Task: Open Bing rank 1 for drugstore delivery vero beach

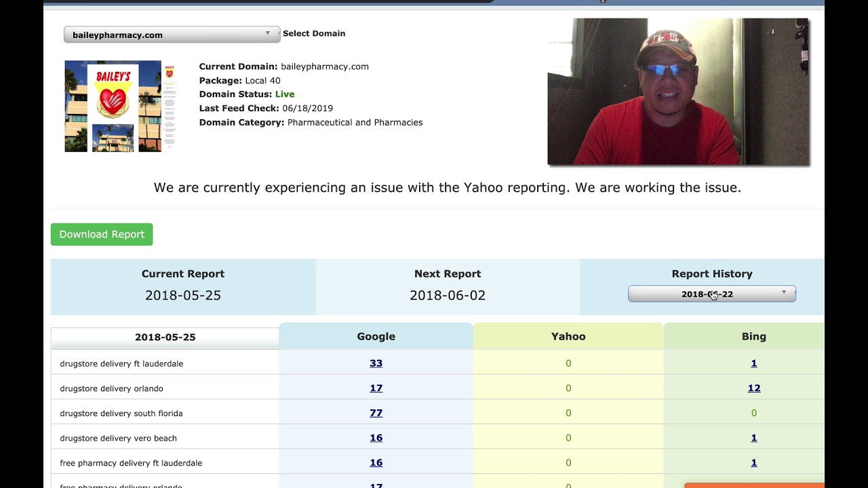Action: click(x=754, y=438)
